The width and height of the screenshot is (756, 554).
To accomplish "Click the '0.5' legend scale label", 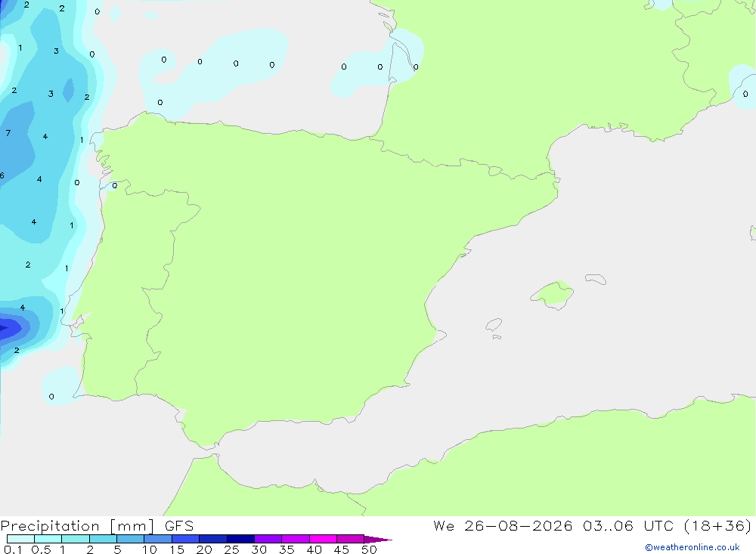I will click(x=41, y=549).
